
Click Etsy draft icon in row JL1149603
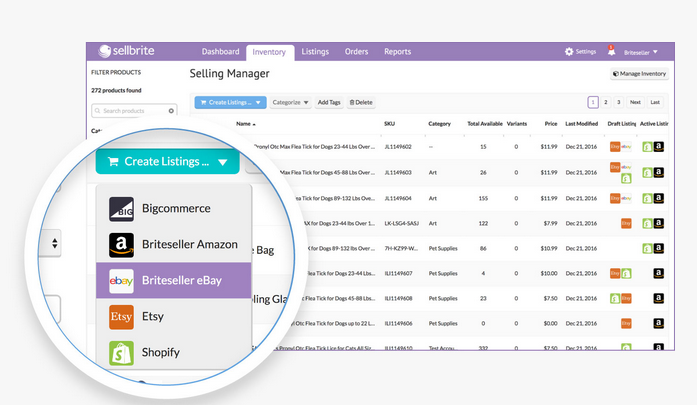615,167
